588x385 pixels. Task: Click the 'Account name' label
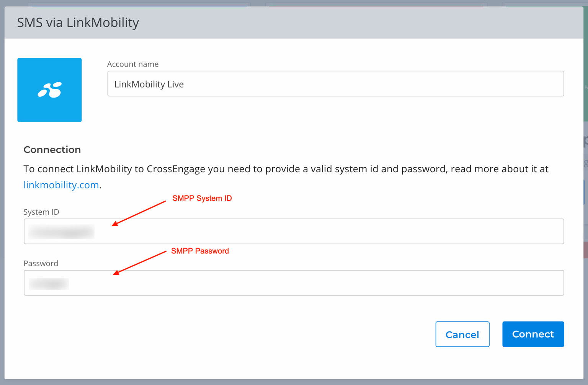[x=133, y=64]
